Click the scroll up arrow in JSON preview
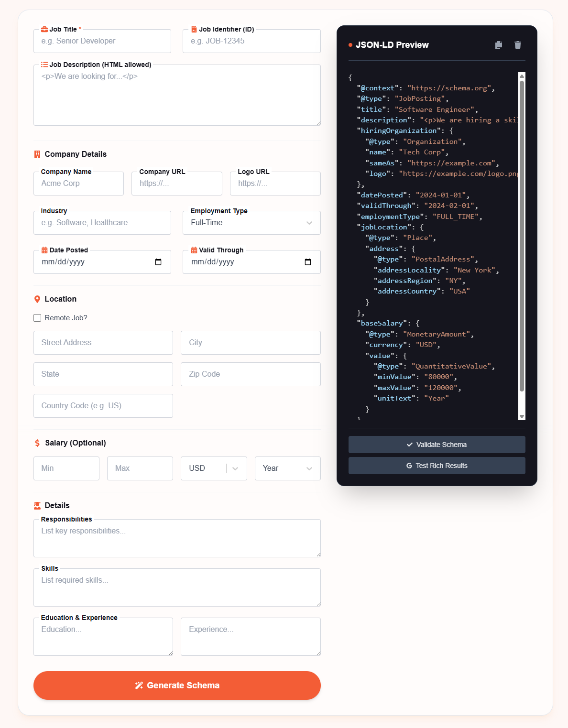 pos(522,76)
